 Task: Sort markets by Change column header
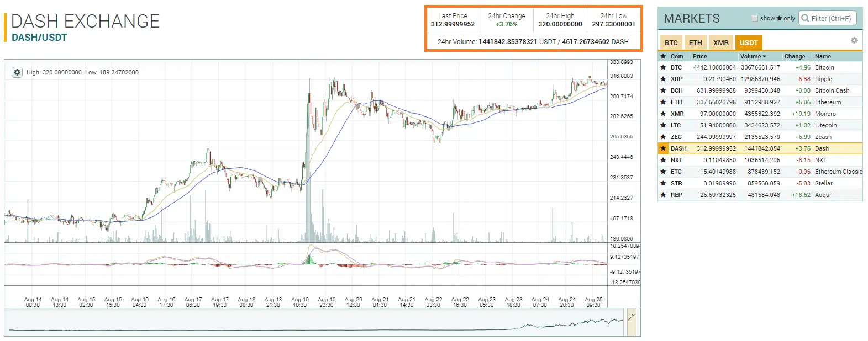(x=795, y=56)
